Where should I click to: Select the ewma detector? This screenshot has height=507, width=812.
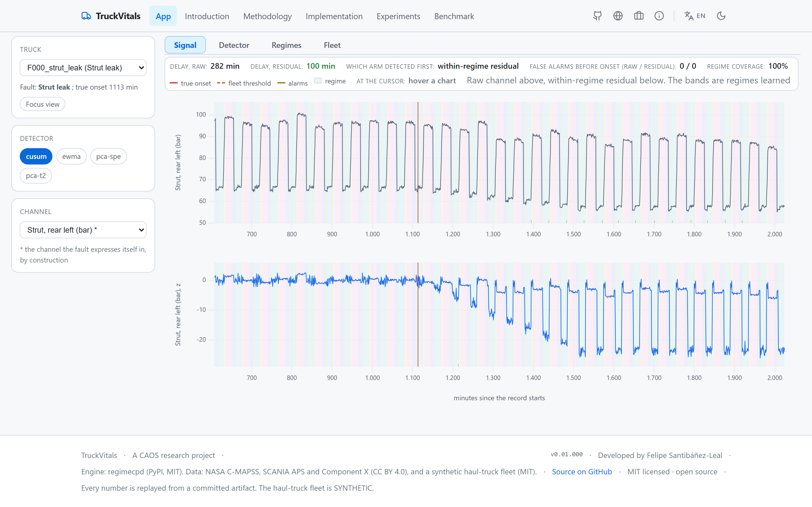pyautogui.click(x=71, y=156)
